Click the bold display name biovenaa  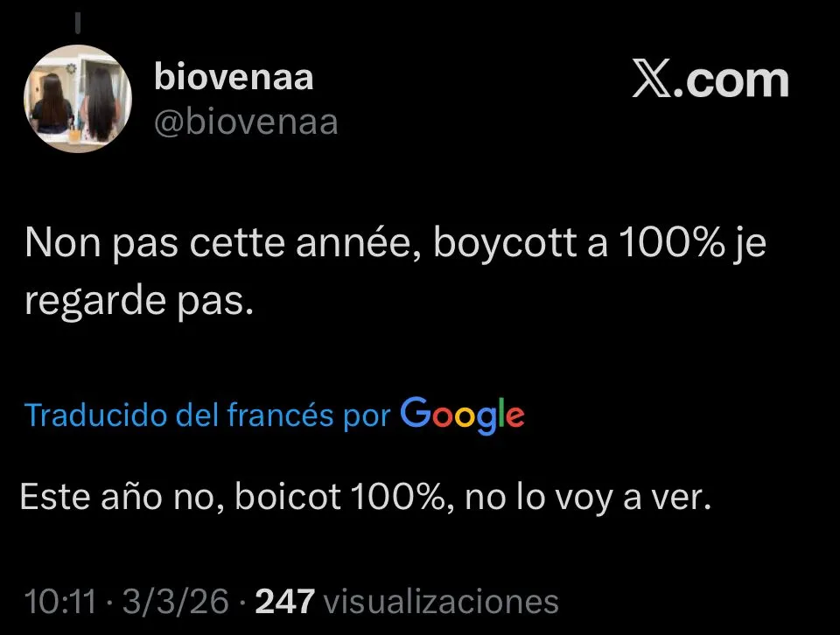point(234,77)
